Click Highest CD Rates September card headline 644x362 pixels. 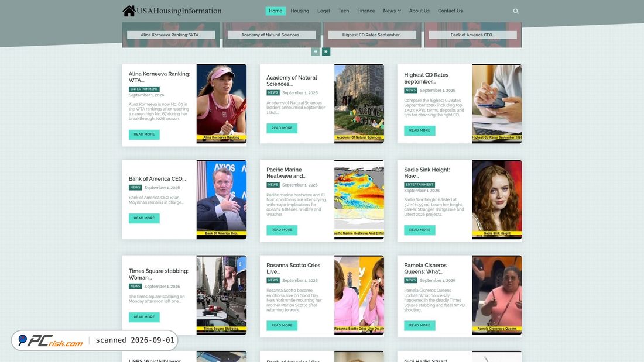click(426, 78)
